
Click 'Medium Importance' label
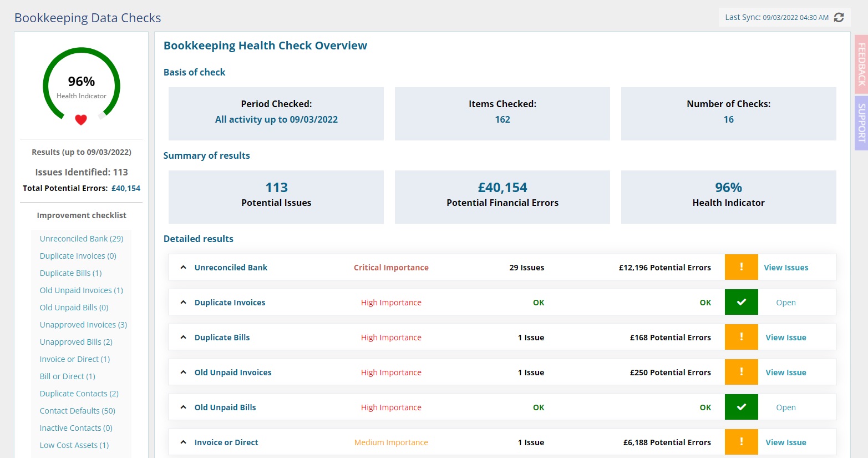click(x=391, y=442)
